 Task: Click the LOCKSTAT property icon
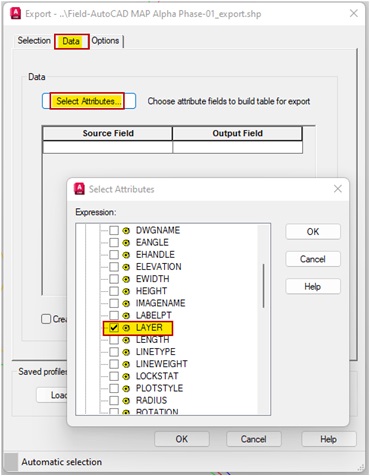pos(126,377)
